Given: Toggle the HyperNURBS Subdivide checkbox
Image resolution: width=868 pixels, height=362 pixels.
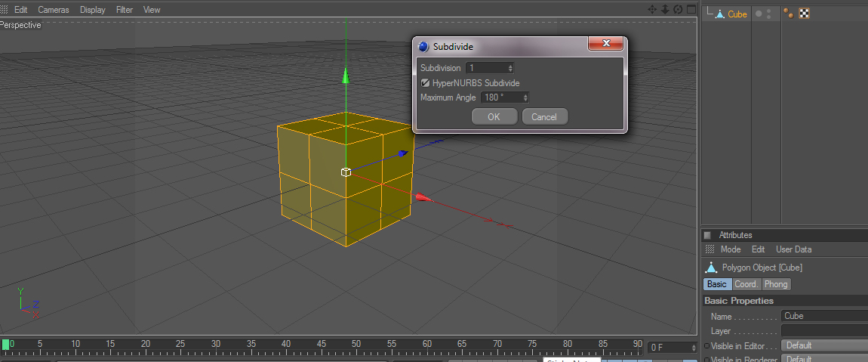Looking at the screenshot, I should tap(425, 82).
